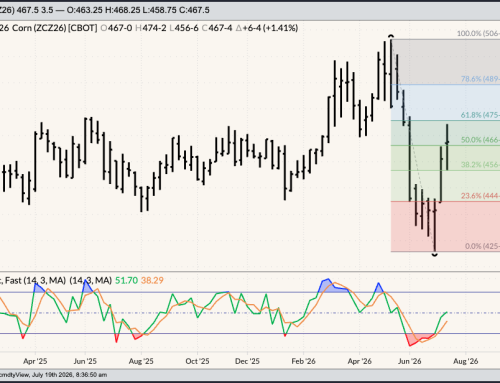Click the Oct '25 date axis label
The image size is (500, 383).
(x=197, y=361)
